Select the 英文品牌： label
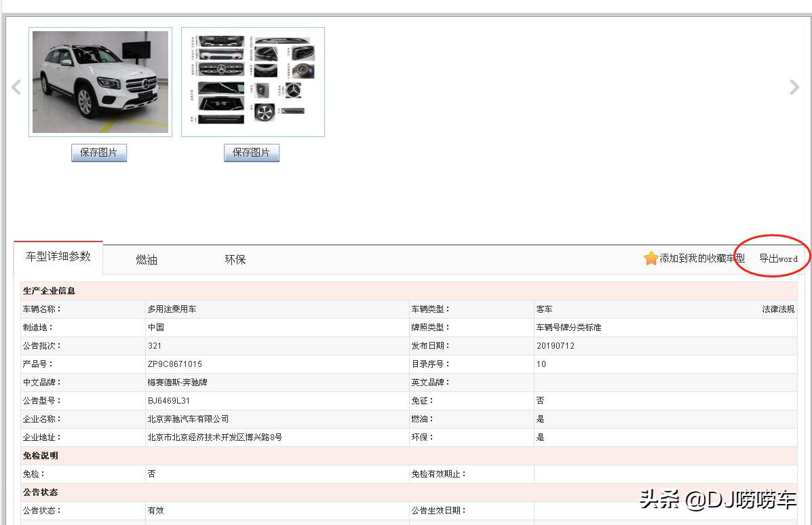 [x=431, y=382]
